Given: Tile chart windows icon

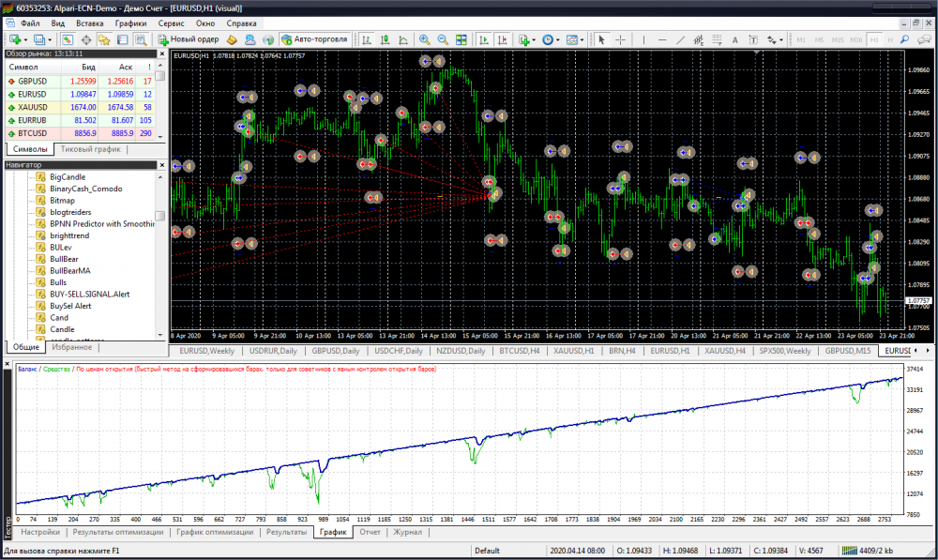Looking at the screenshot, I should coord(461,39).
